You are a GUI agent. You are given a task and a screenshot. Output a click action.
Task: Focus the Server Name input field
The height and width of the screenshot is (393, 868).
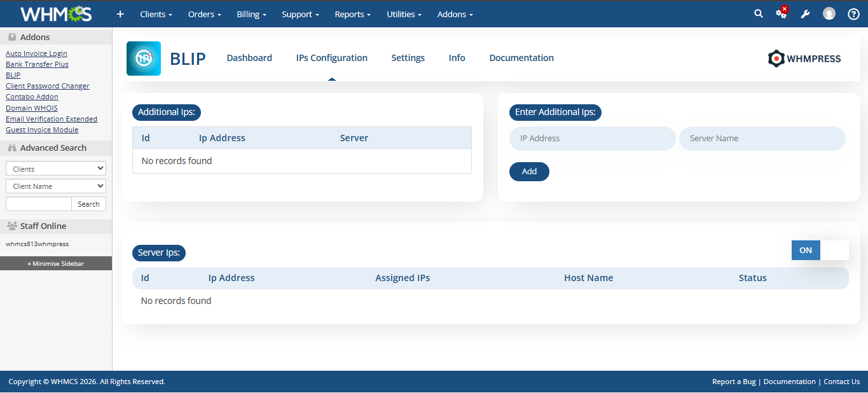pyautogui.click(x=762, y=138)
